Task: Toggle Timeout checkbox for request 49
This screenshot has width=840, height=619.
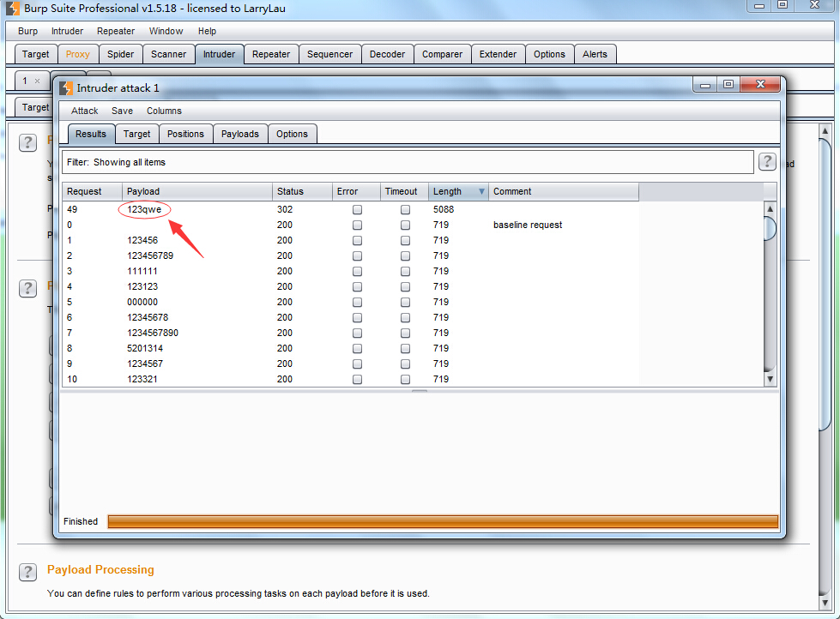Action: click(406, 209)
